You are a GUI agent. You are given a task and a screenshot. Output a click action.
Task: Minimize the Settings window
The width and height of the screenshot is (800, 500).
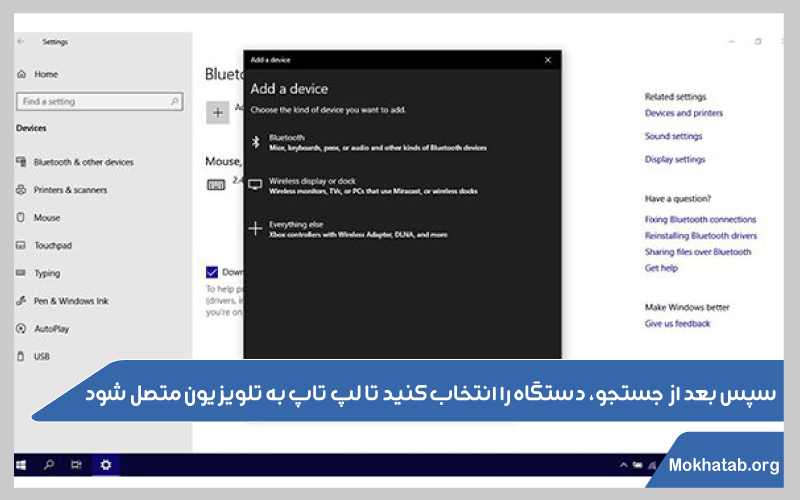tap(732, 42)
